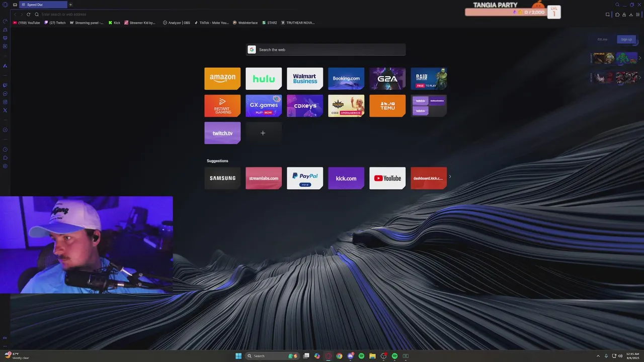Image resolution: width=644 pixels, height=362 pixels.
Task: Open the CDKeys tile
Action: pyautogui.click(x=305, y=106)
